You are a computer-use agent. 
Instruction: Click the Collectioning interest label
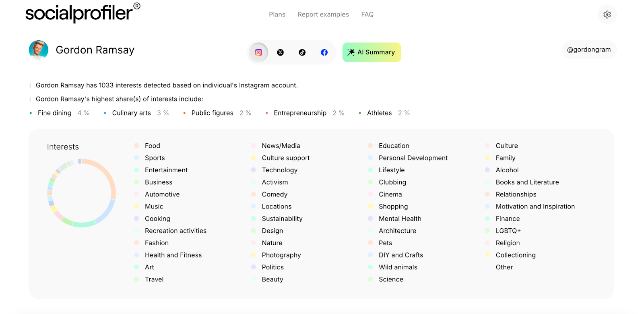[x=516, y=255]
